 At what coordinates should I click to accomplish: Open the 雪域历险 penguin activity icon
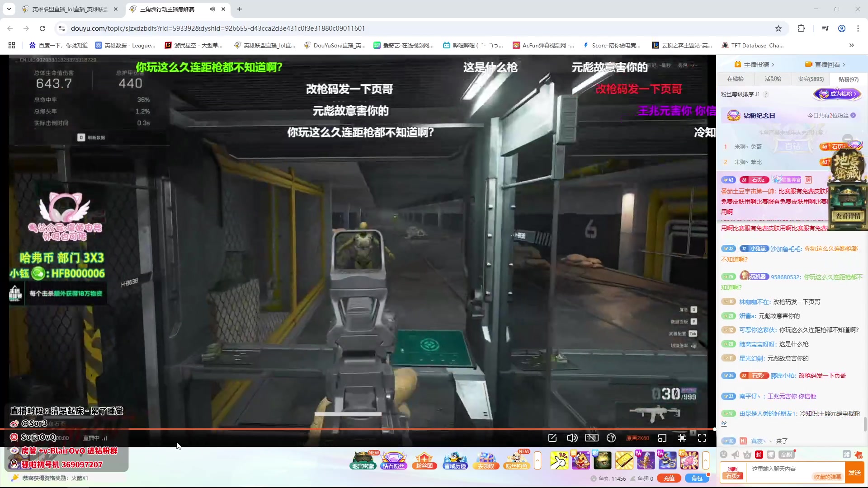tap(455, 460)
